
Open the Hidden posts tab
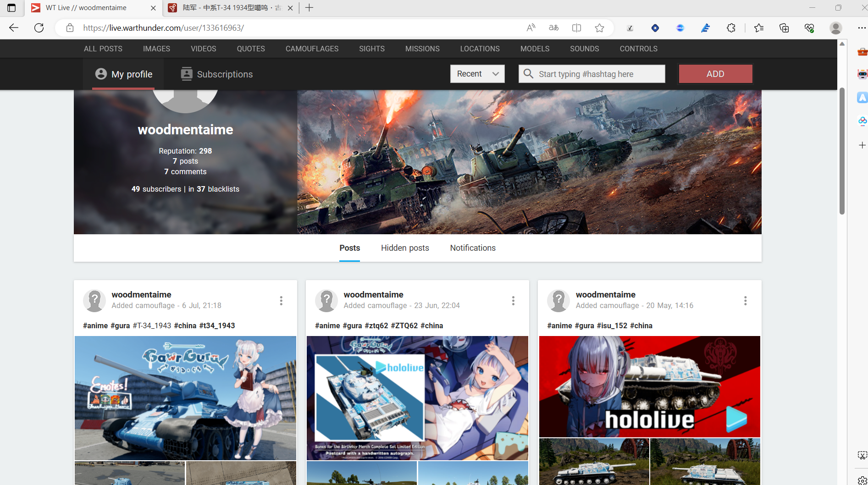[x=405, y=248]
